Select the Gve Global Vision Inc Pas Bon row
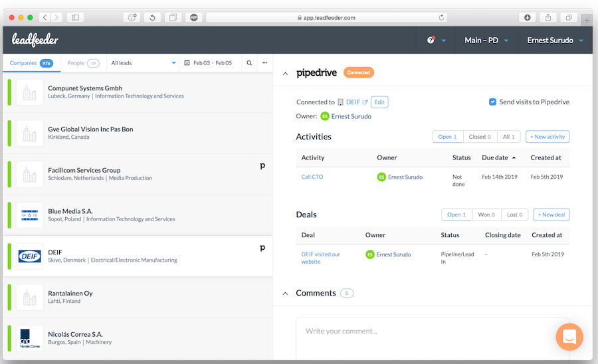Viewport: 598px width, 364px height. pyautogui.click(x=138, y=134)
